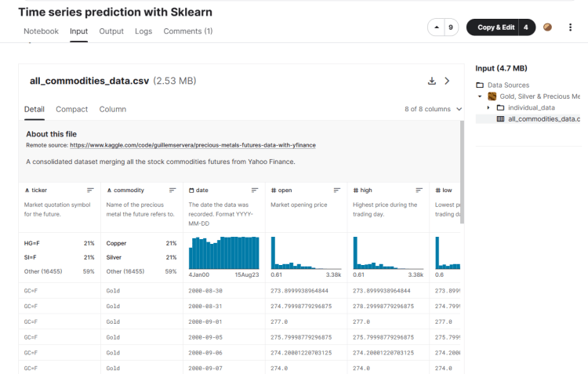
Task: Click the download icon for all_commodities_data.csv
Action: 431,81
